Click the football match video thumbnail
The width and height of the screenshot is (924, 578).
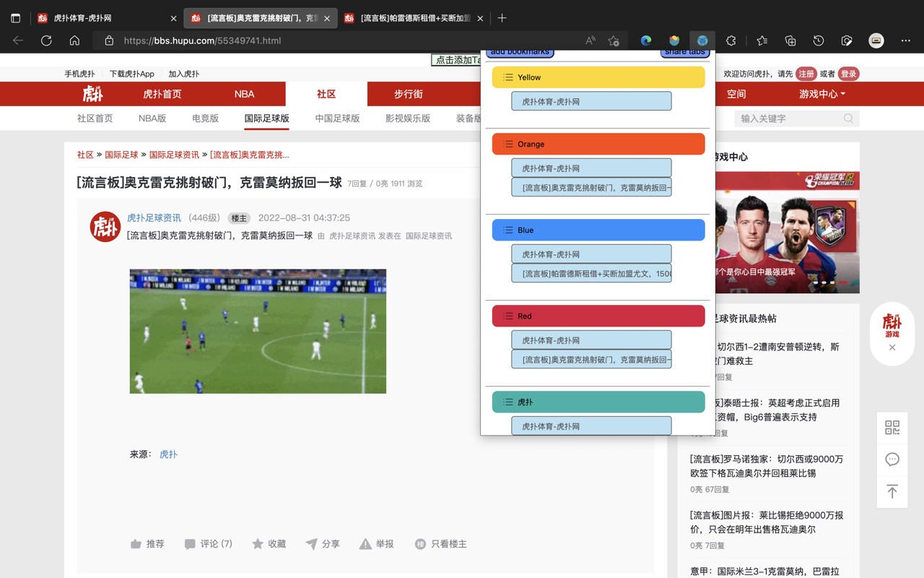click(x=258, y=331)
